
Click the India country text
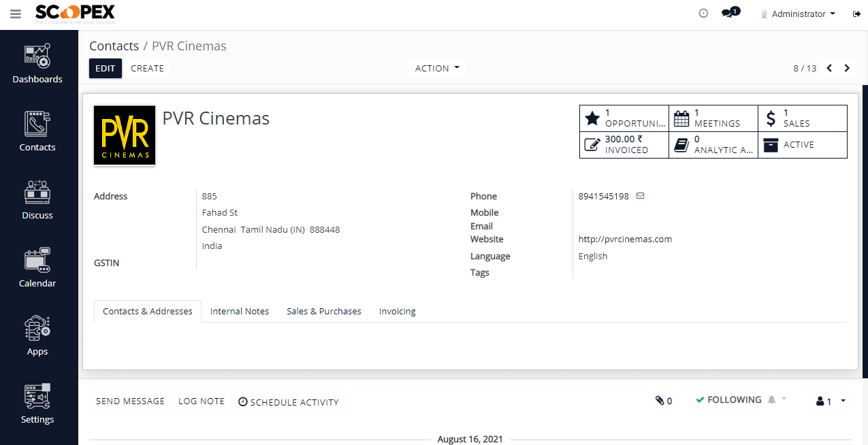click(212, 246)
